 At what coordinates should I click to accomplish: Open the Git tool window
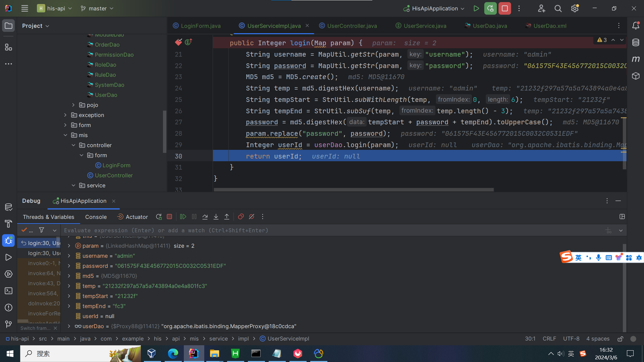pyautogui.click(x=8, y=324)
